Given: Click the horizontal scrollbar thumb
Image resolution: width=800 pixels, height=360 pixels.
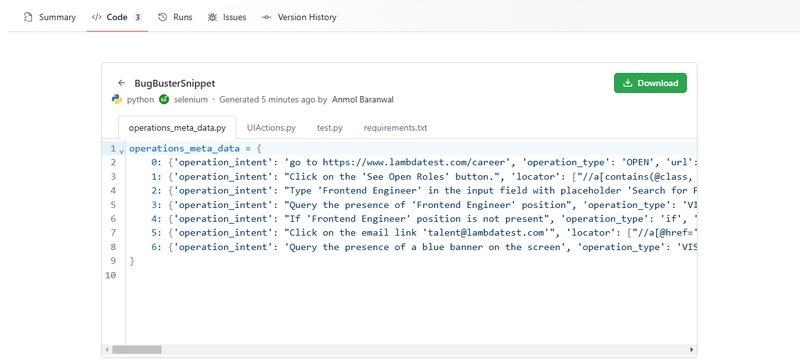Looking at the screenshot, I should click(x=137, y=350).
